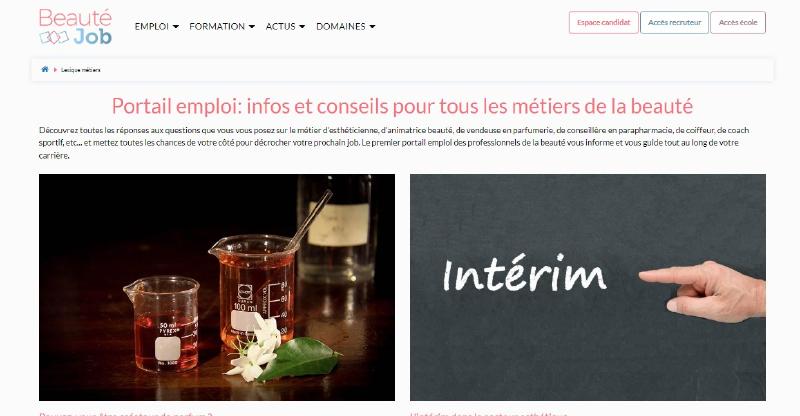800x416 pixels.
Task: Expand the EMPLOI dropdown caret
Action: 176,27
